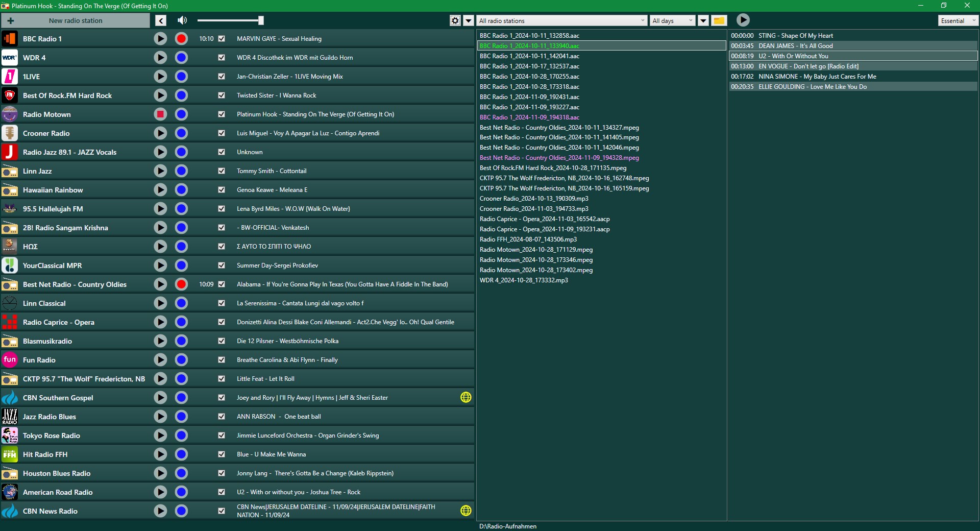Uncheck the BBC Radio 1 checkbox

click(x=222, y=38)
